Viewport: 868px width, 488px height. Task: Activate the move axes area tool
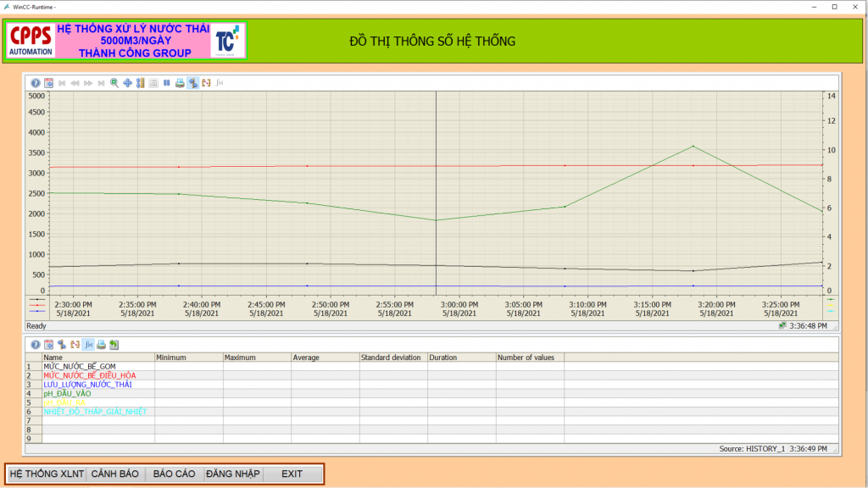point(127,83)
